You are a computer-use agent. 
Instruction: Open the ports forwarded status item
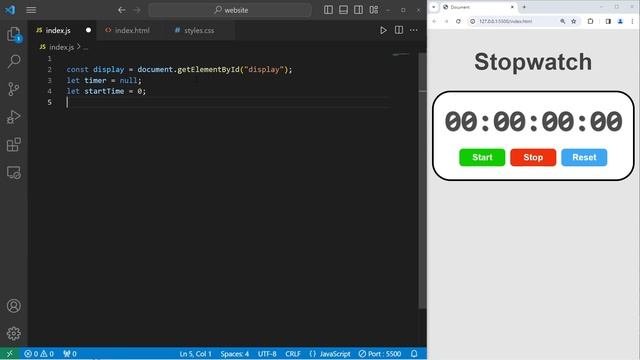pyautogui.click(x=70, y=353)
